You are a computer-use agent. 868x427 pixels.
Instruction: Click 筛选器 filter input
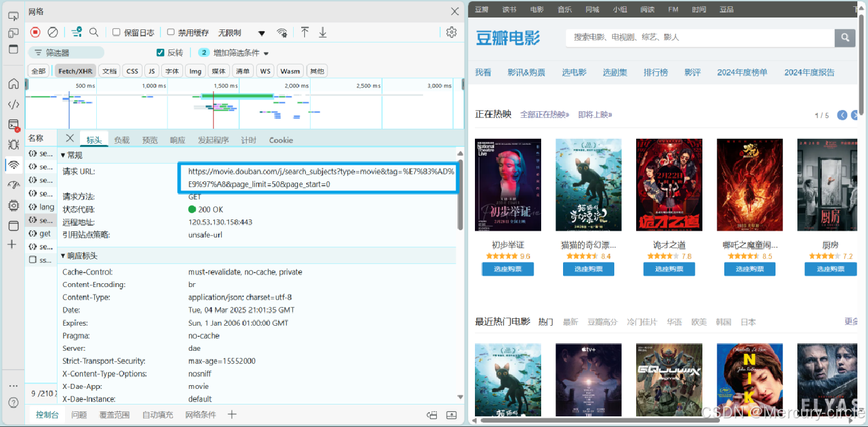66,53
